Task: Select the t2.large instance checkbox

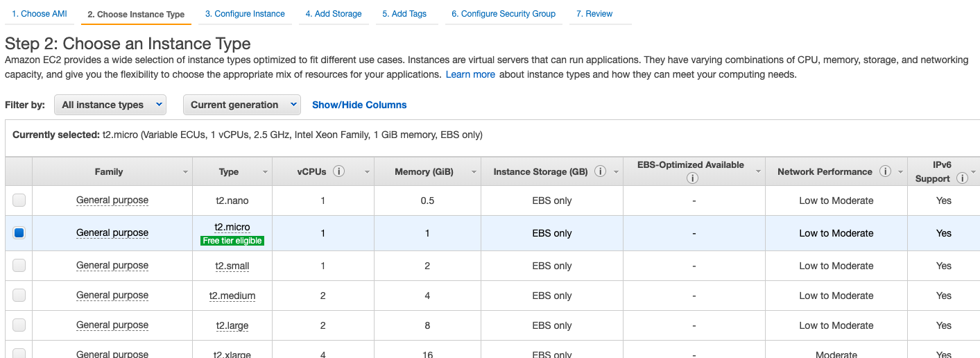Action: point(19,325)
